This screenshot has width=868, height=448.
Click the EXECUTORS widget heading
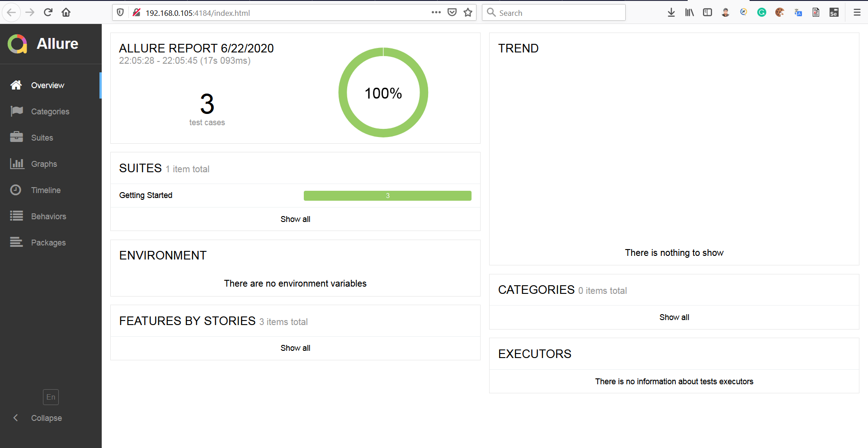pyautogui.click(x=535, y=354)
